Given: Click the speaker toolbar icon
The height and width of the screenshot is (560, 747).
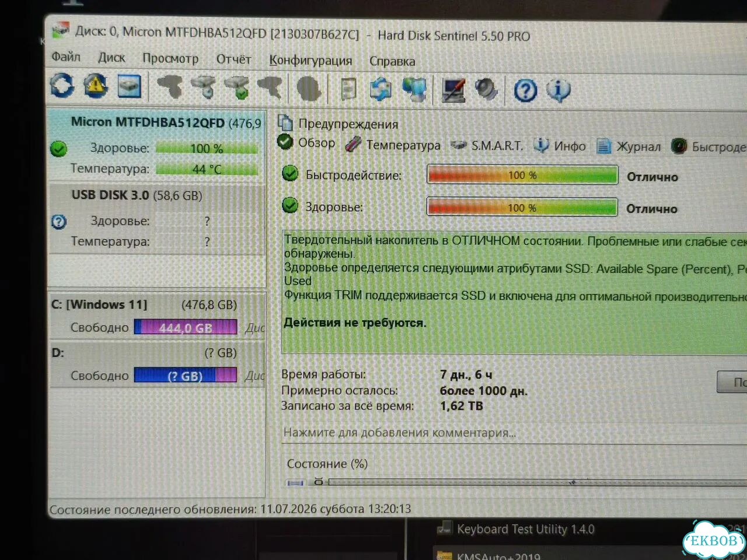Looking at the screenshot, I should tap(486, 90).
